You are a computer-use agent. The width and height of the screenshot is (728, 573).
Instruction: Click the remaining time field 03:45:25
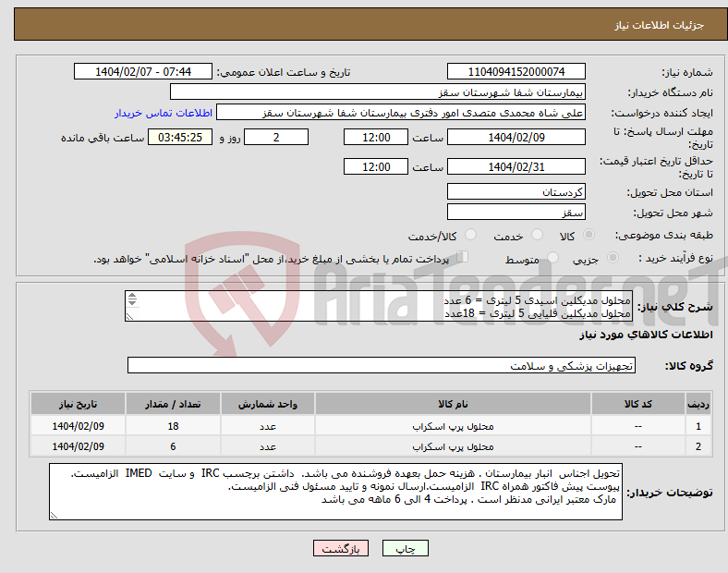point(180,138)
